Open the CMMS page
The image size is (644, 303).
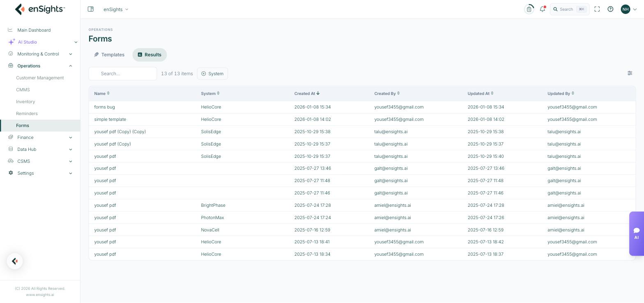point(23,90)
